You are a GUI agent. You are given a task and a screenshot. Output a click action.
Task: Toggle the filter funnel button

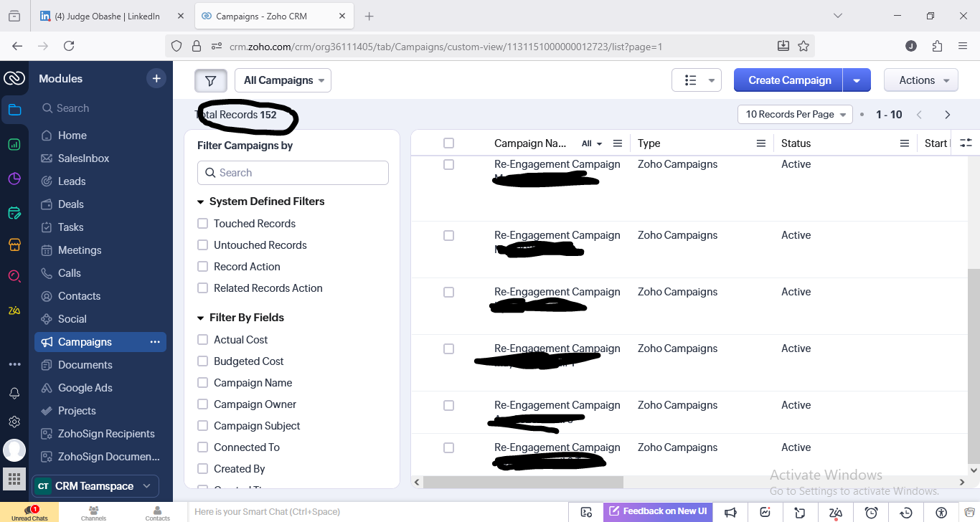pos(211,80)
